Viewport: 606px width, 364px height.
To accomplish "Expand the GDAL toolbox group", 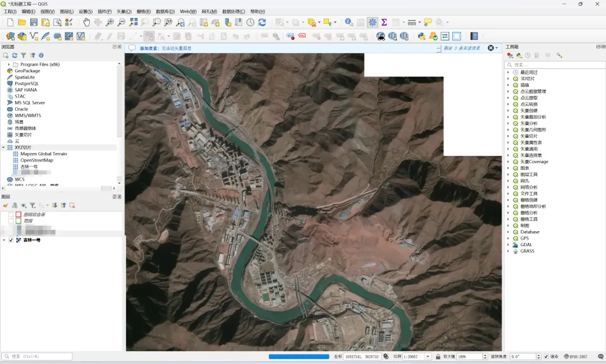I will [x=508, y=245].
